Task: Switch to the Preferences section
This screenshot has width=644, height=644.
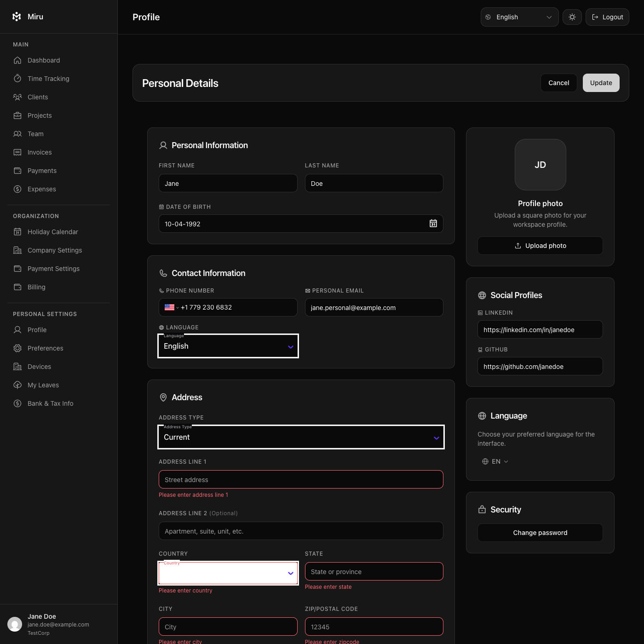Action: (45, 348)
